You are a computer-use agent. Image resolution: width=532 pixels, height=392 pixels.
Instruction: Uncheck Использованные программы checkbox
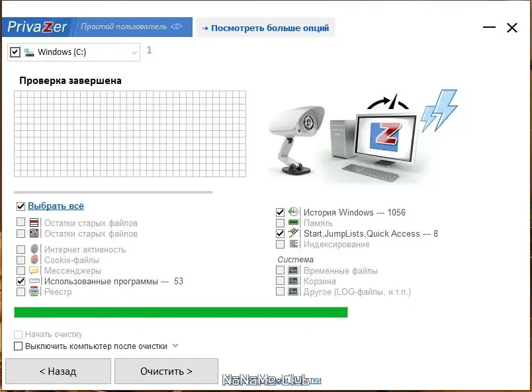tap(21, 281)
